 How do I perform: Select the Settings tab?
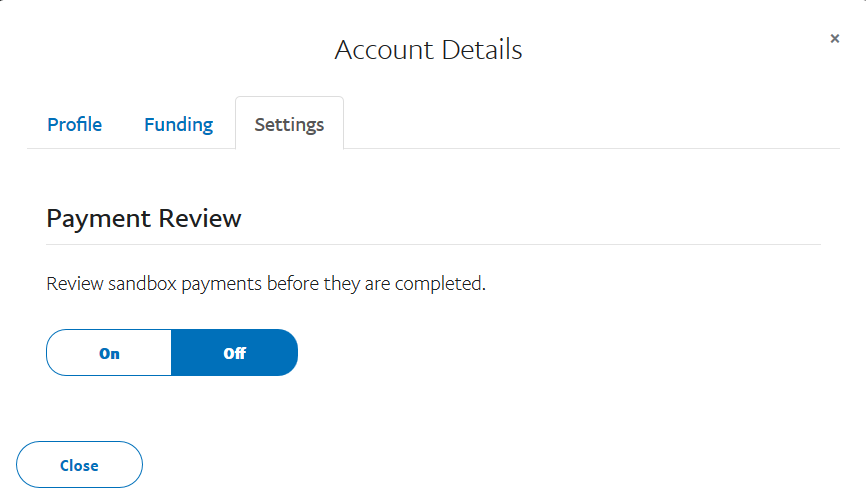click(x=289, y=125)
